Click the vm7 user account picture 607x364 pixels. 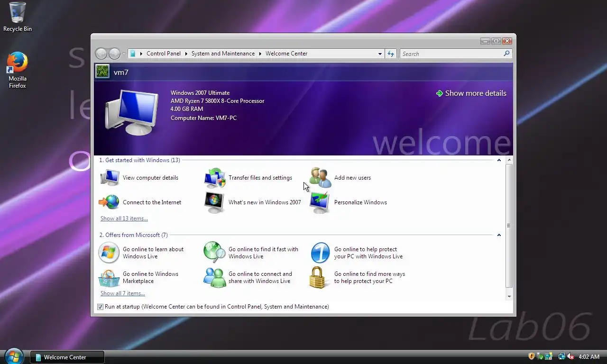click(102, 71)
